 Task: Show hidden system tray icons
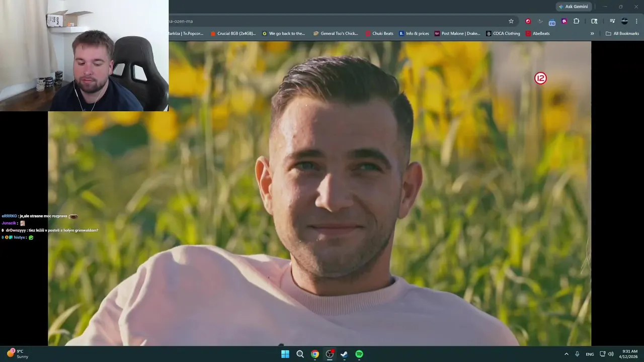(x=567, y=354)
